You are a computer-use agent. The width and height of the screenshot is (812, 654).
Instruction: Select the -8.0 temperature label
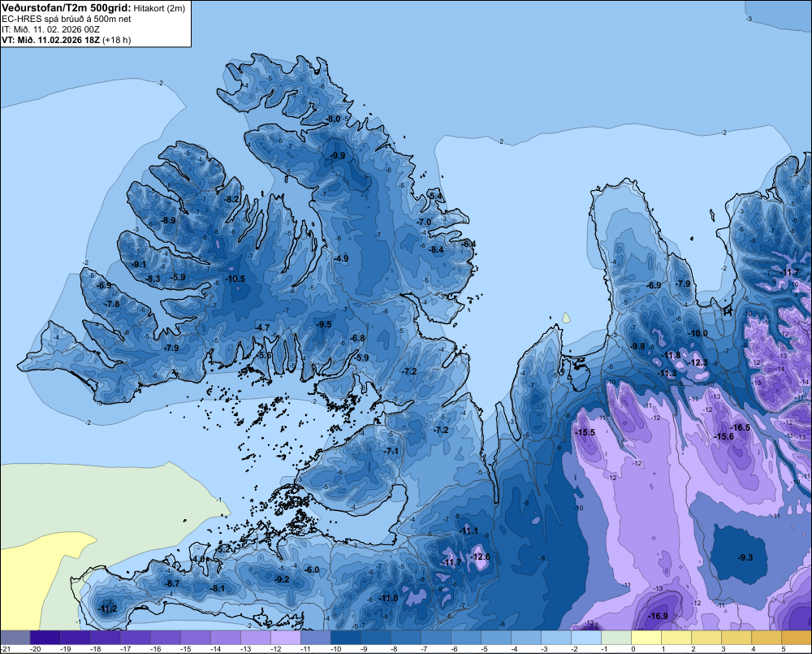332,119
